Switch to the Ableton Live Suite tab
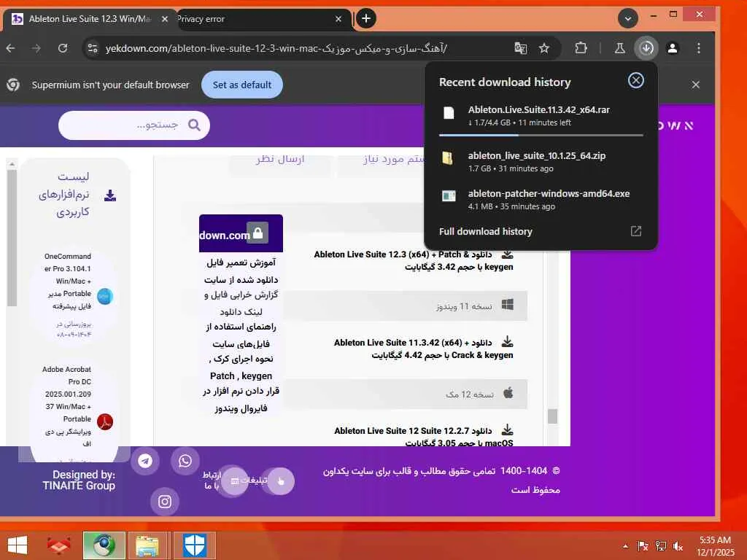 tap(90, 19)
